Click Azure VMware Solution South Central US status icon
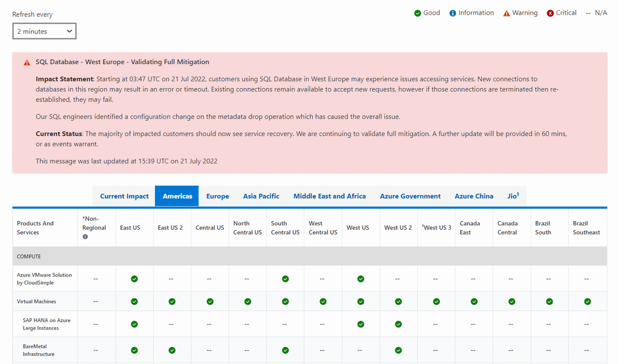The width and height of the screenshot is (618, 364). (x=285, y=279)
